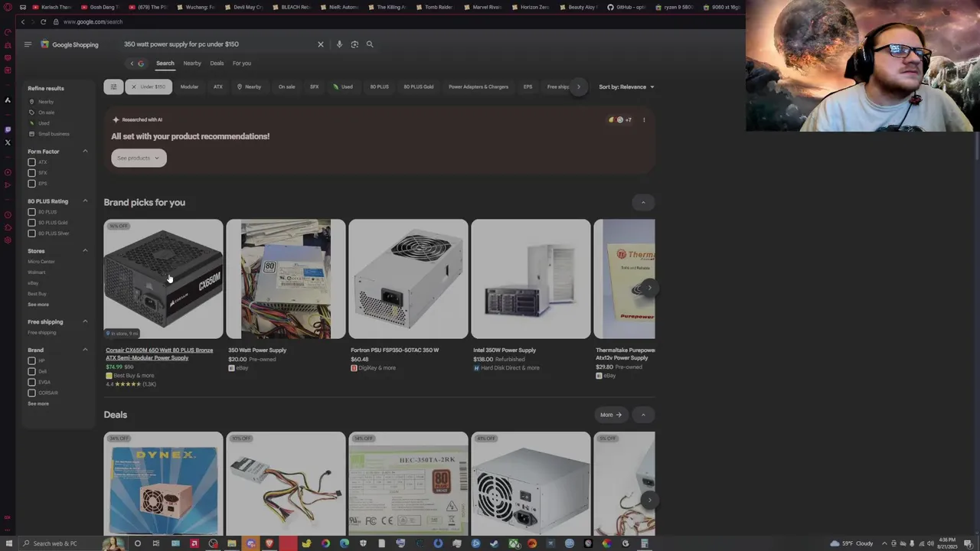Search by image with the camera lens icon
This screenshot has width=980, height=551.
tap(354, 44)
